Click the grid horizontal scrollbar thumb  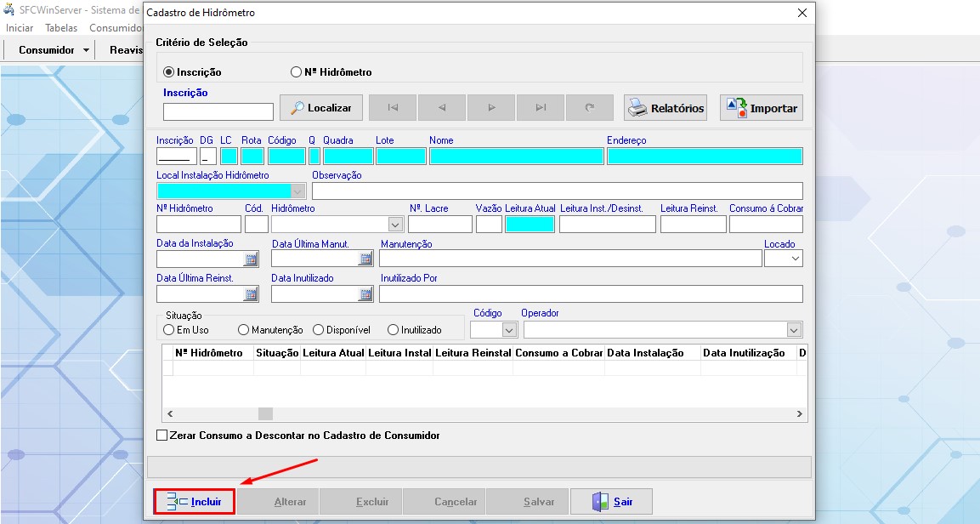coord(266,413)
